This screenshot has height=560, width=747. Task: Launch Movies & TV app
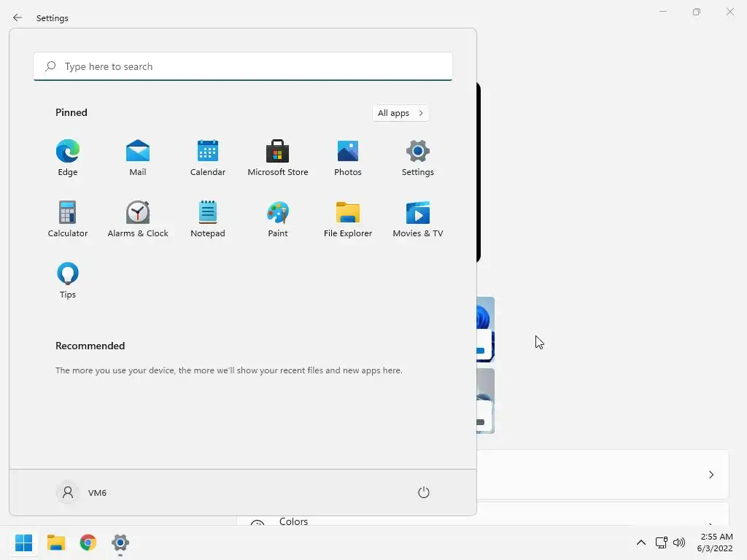[418, 219]
